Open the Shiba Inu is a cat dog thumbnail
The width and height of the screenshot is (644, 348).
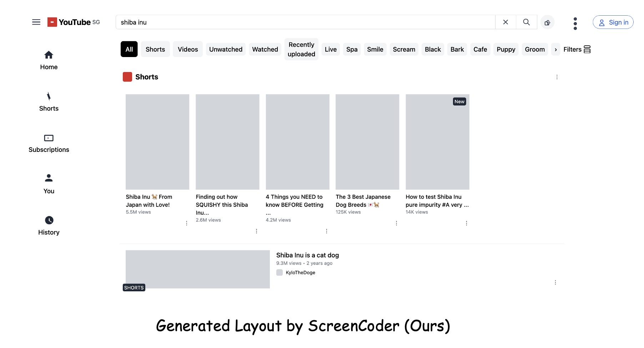(x=197, y=269)
